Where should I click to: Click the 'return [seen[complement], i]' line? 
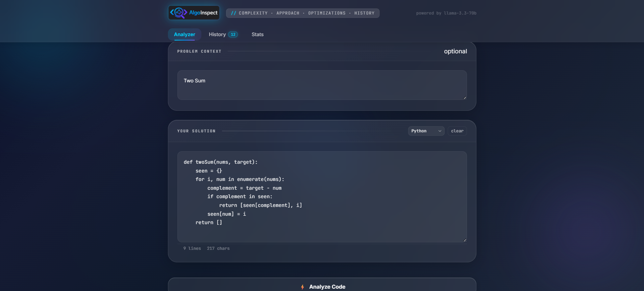(261, 205)
